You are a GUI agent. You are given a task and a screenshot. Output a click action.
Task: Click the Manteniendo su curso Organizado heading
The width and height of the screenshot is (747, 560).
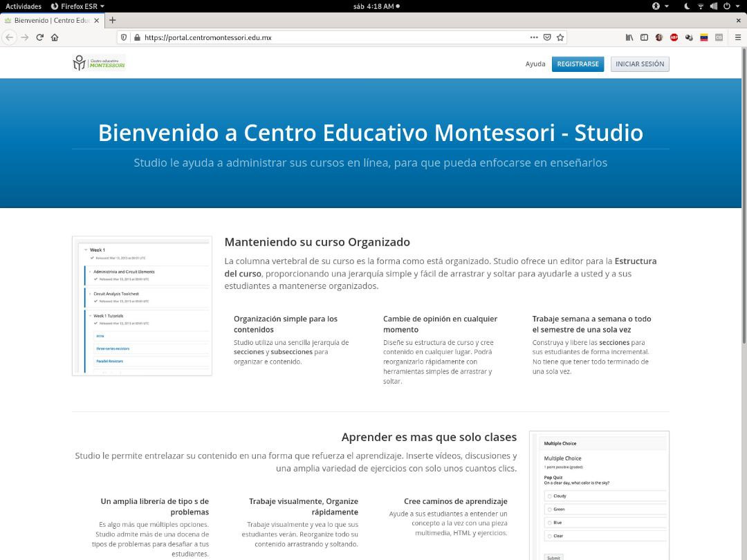tap(317, 242)
